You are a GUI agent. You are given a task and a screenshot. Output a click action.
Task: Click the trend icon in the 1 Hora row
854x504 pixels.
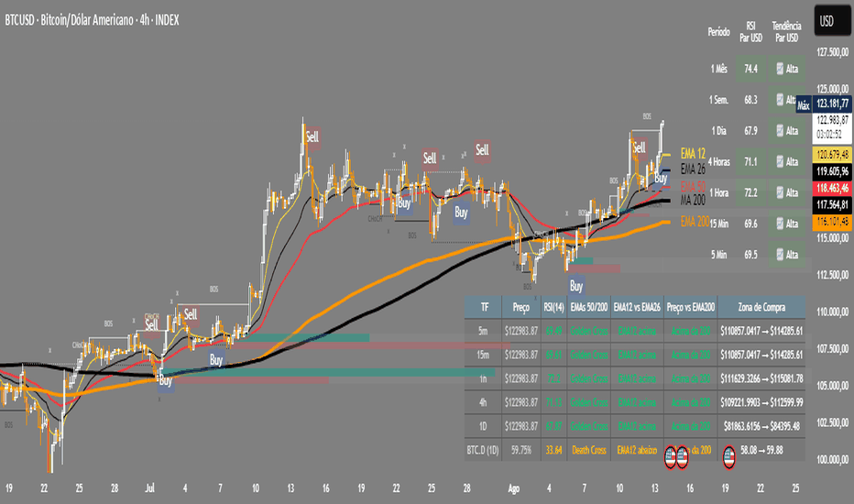[780, 192]
